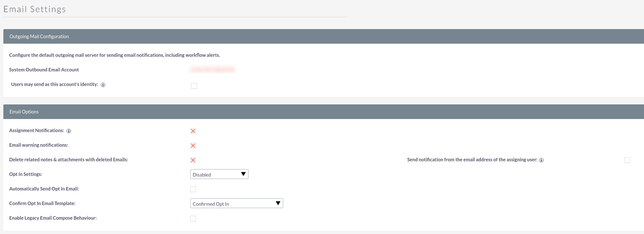Click the Email Settings page title
Viewport: 644px width, 234px height.
[x=35, y=9]
